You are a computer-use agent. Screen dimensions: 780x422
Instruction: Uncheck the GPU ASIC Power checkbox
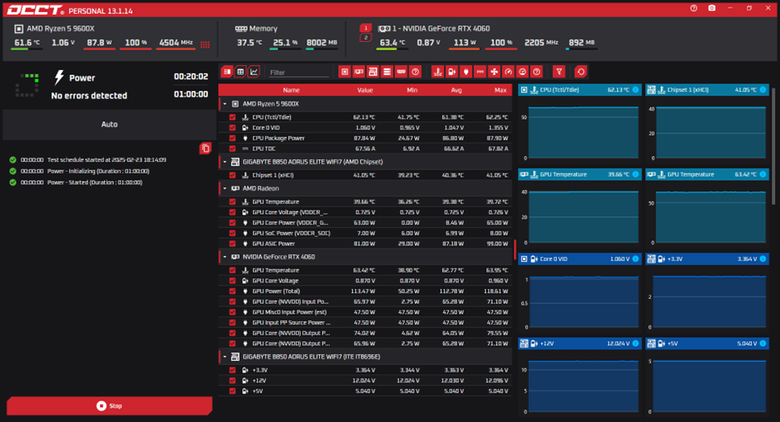(232, 244)
